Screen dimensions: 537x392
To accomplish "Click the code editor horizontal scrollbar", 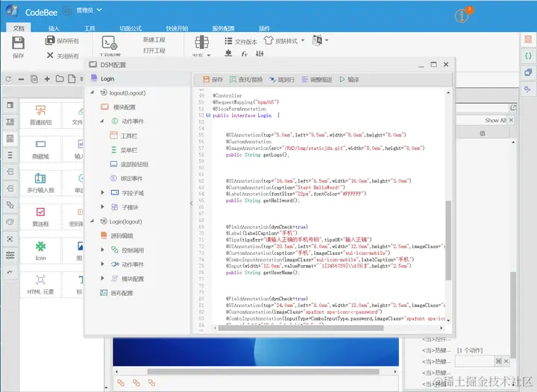I will pyautogui.click(x=301, y=328).
